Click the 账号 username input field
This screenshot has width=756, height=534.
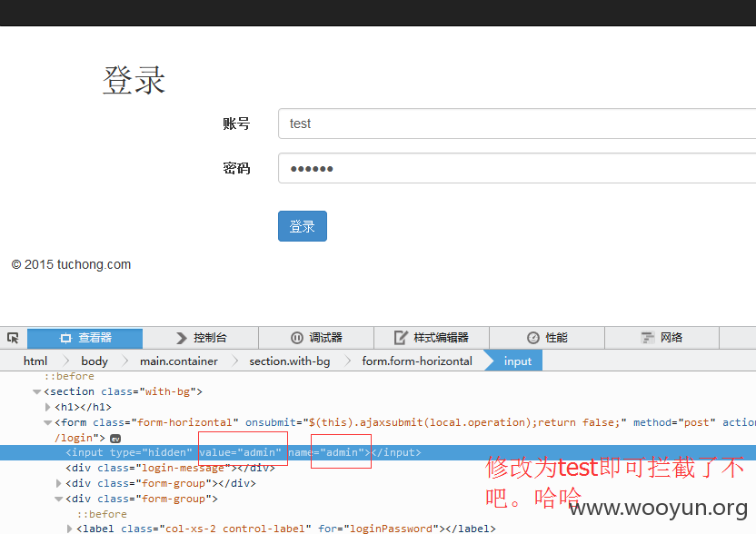click(x=517, y=124)
